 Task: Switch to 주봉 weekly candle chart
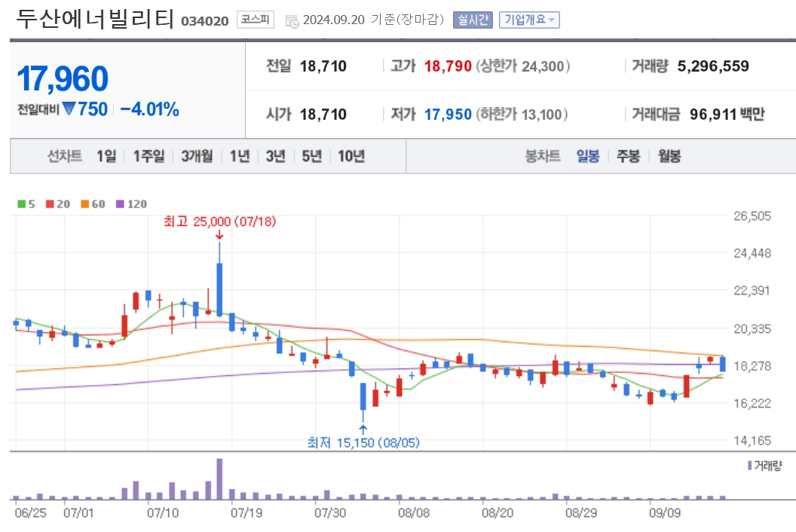click(628, 156)
